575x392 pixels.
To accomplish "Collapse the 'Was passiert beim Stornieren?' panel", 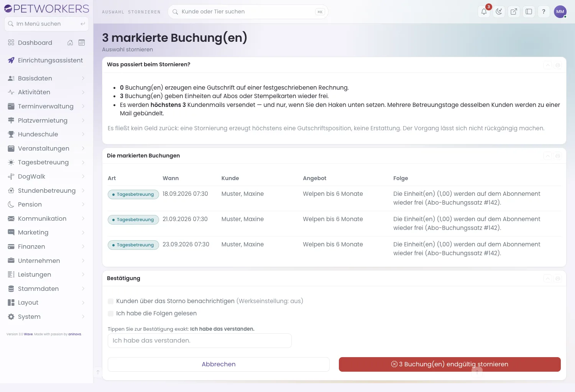I will 548,65.
